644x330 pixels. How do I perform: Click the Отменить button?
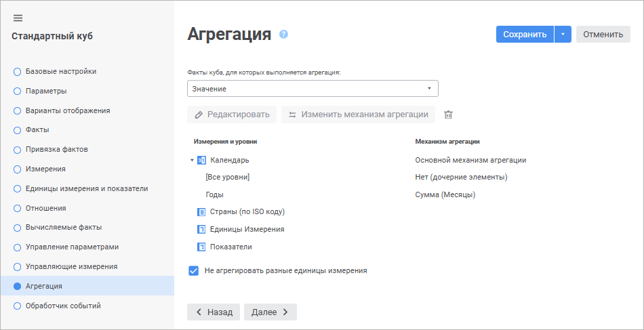coord(603,35)
